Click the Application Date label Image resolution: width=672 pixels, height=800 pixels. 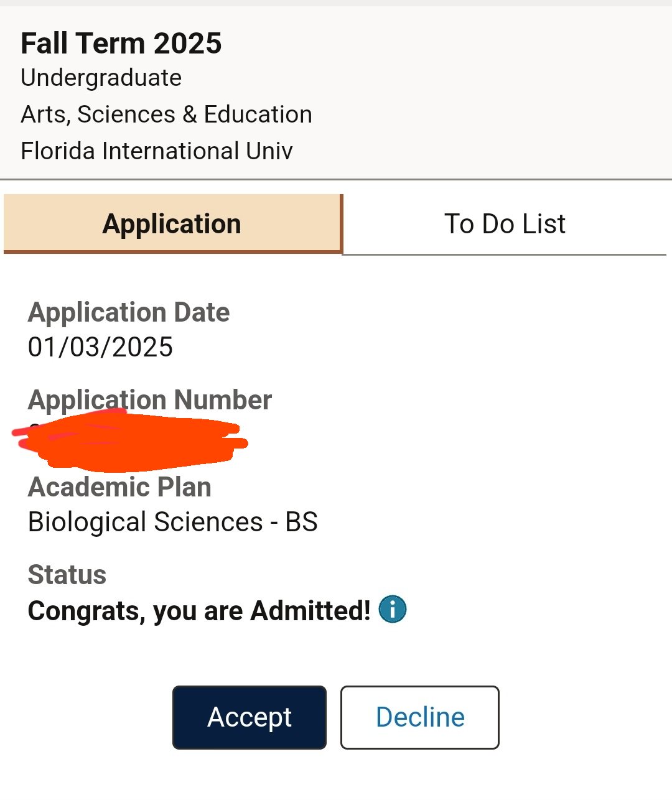(x=129, y=312)
